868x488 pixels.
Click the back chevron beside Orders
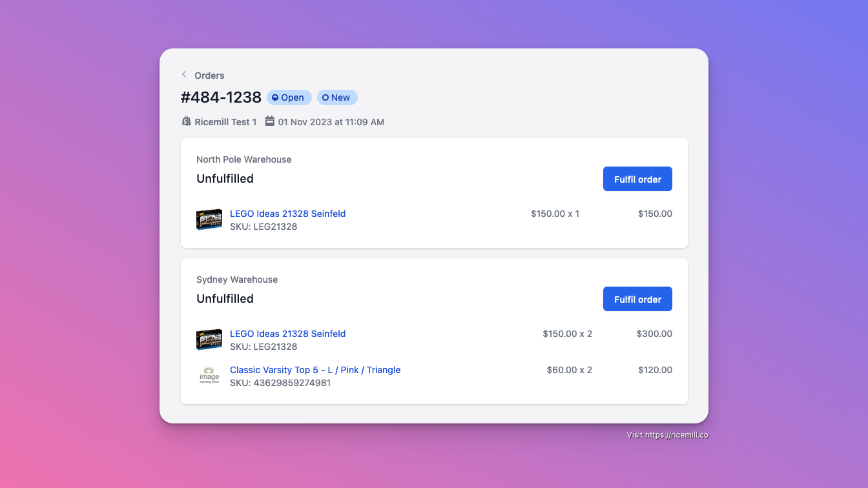(184, 75)
